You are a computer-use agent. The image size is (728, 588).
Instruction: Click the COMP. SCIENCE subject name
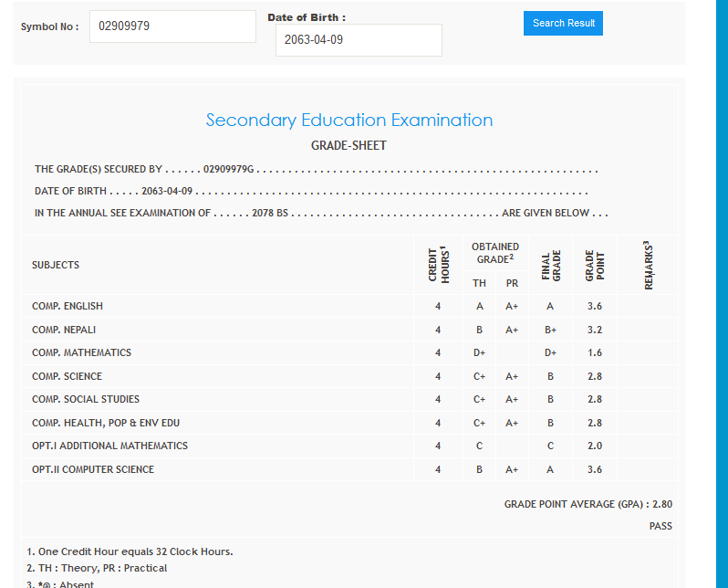click(67, 376)
